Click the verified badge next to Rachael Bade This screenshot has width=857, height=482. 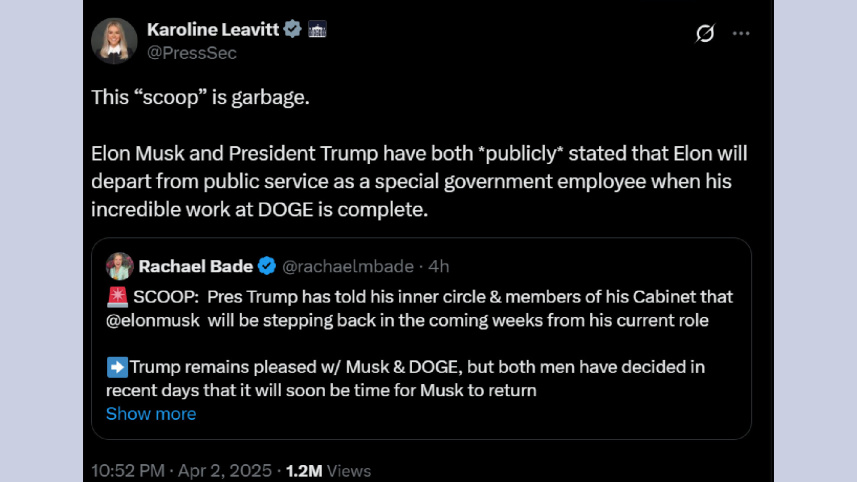point(268,266)
